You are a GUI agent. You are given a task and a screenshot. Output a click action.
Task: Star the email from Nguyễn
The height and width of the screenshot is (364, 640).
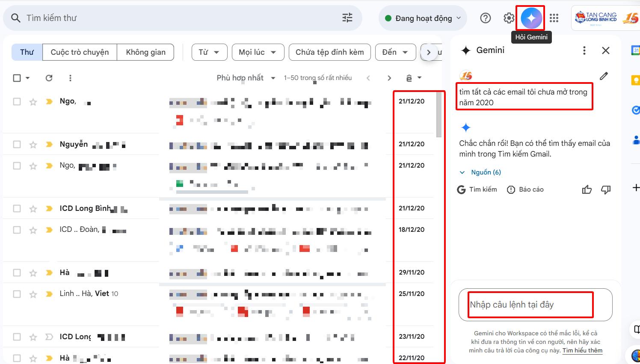pos(33,145)
